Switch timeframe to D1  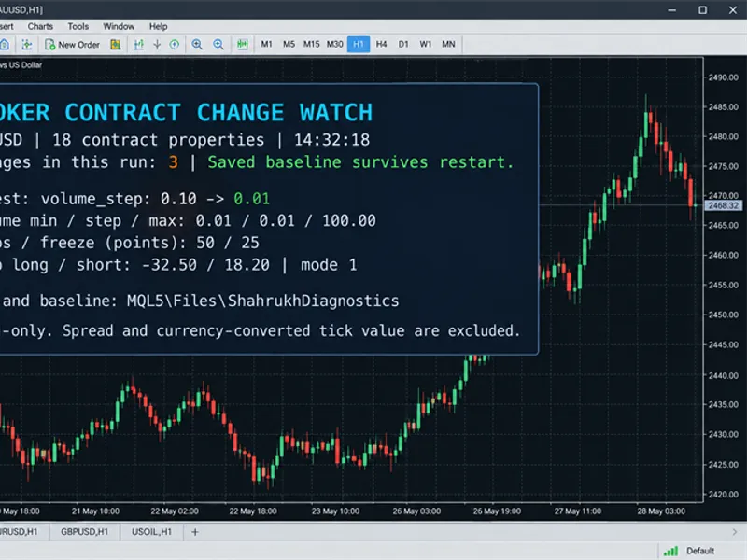pyautogui.click(x=403, y=44)
